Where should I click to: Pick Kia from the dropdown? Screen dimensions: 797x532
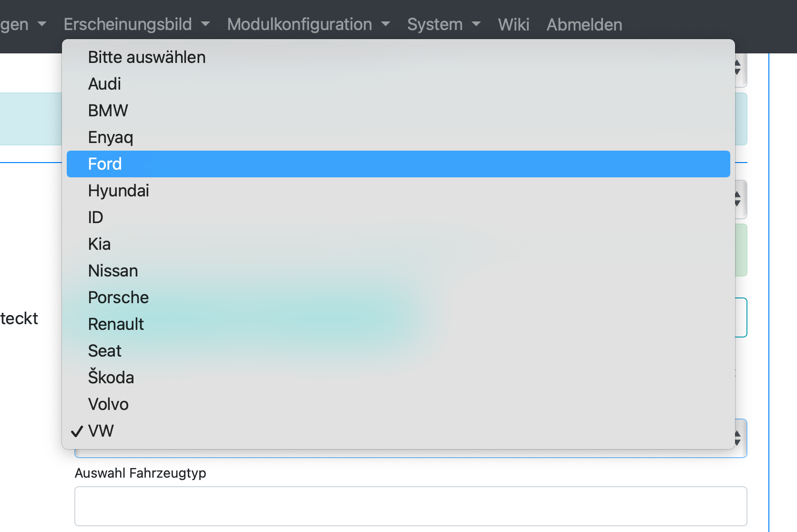pos(100,244)
